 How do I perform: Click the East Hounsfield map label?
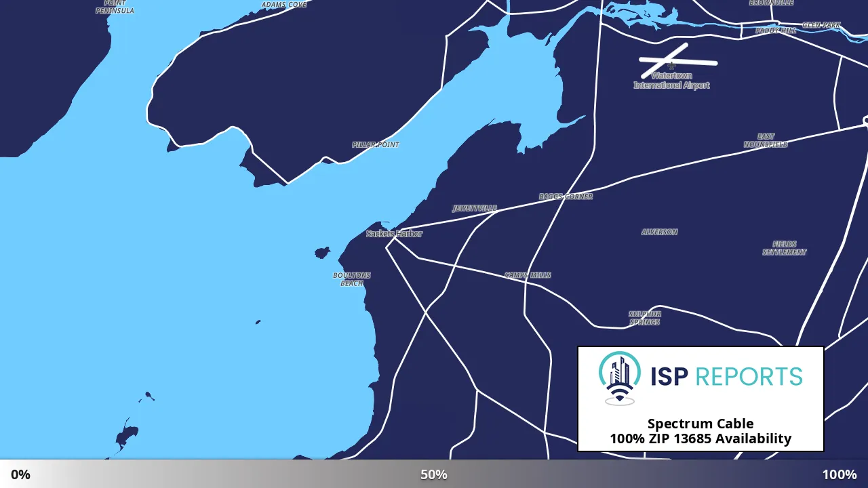[766, 140]
